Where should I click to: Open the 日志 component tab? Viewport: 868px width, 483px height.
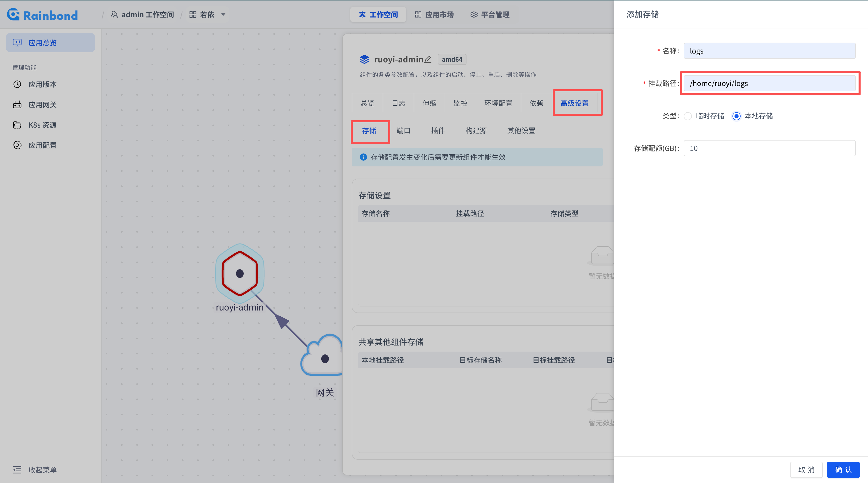(398, 103)
